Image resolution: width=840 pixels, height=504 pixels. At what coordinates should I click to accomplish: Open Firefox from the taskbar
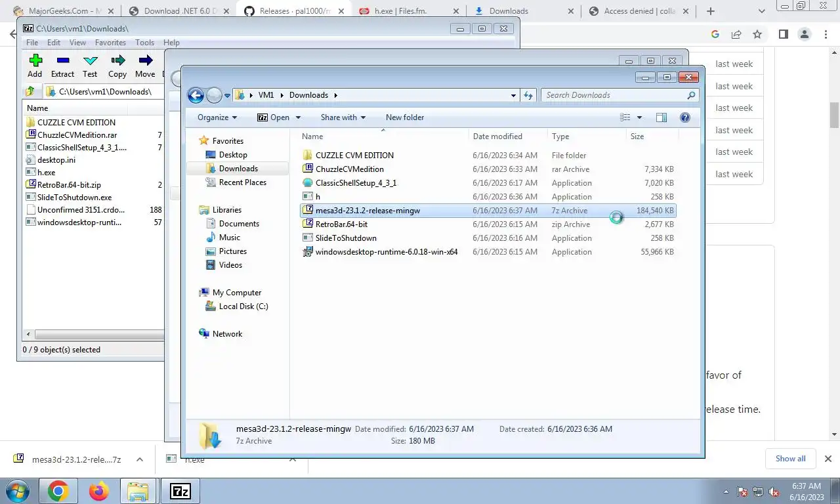click(98, 491)
